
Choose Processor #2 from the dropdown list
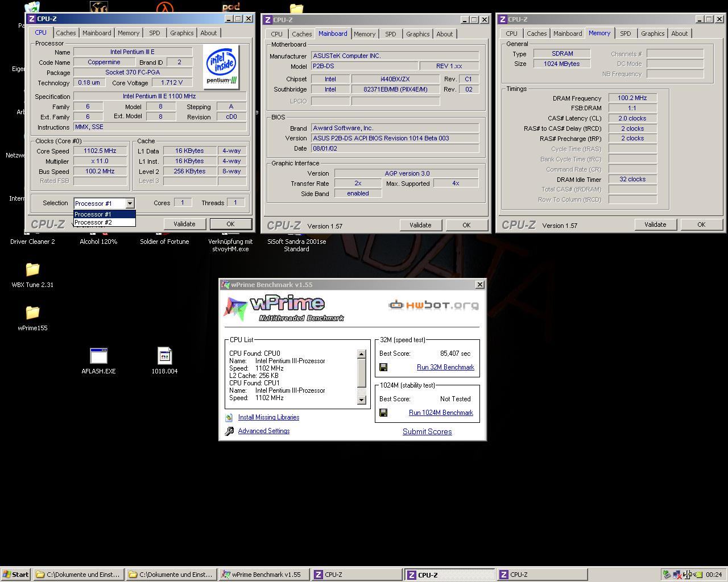coord(105,222)
